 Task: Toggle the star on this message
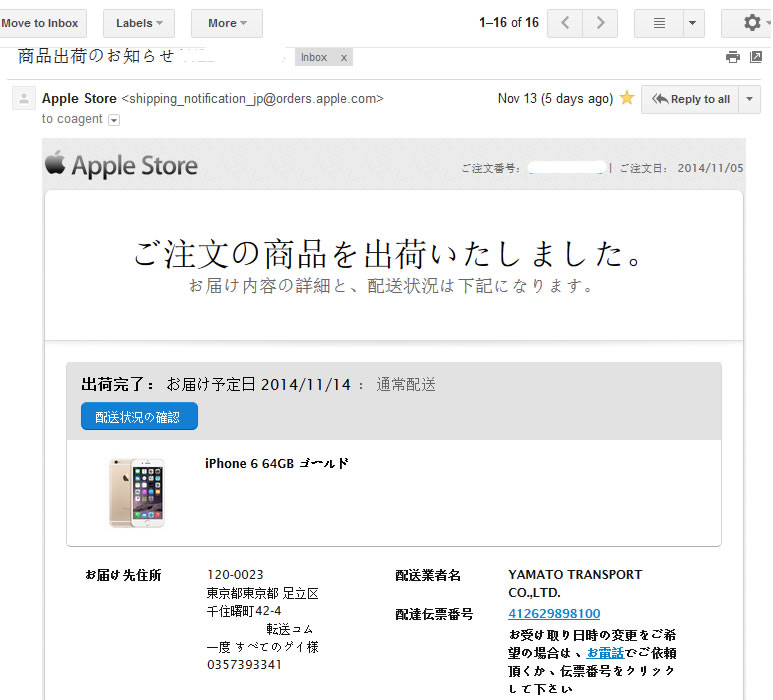pyautogui.click(x=627, y=98)
